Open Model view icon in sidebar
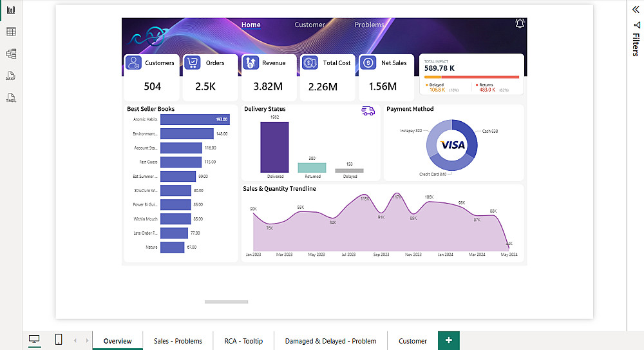The image size is (644, 350). 11,54
